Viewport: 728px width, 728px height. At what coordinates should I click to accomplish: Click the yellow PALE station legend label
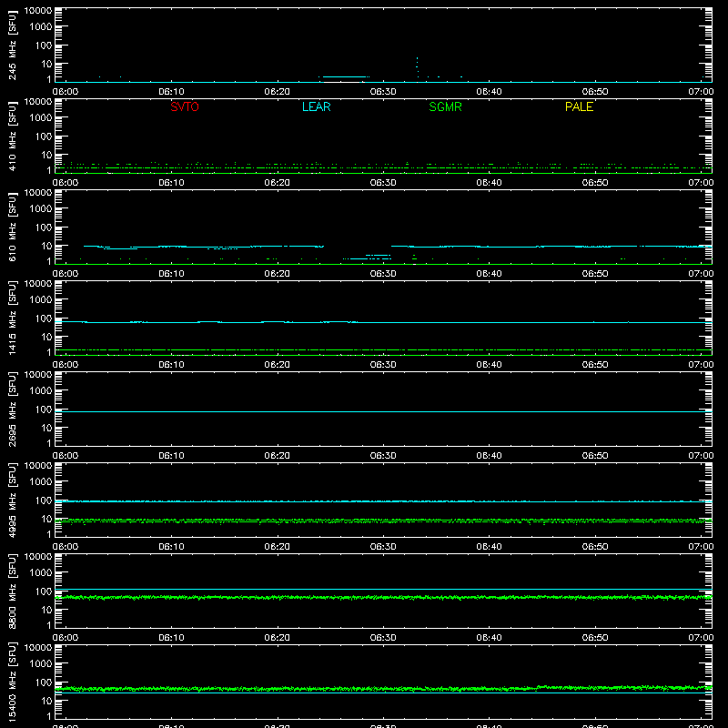click(x=579, y=106)
